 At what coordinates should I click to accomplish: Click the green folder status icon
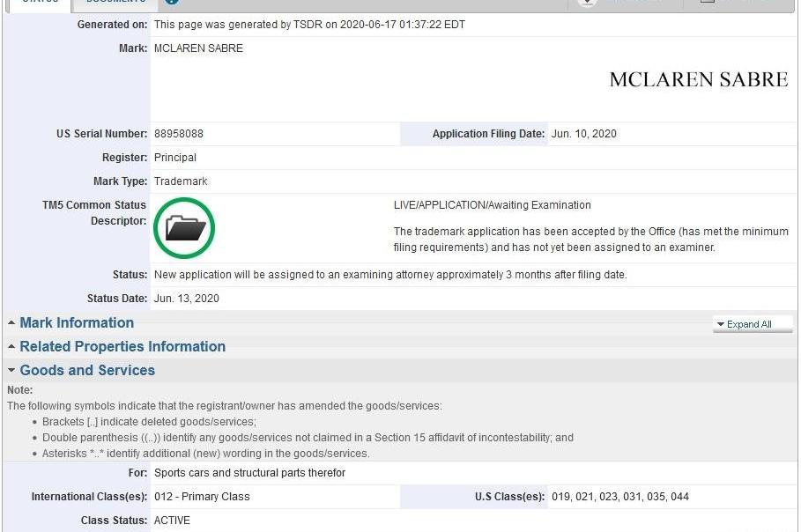(184, 228)
